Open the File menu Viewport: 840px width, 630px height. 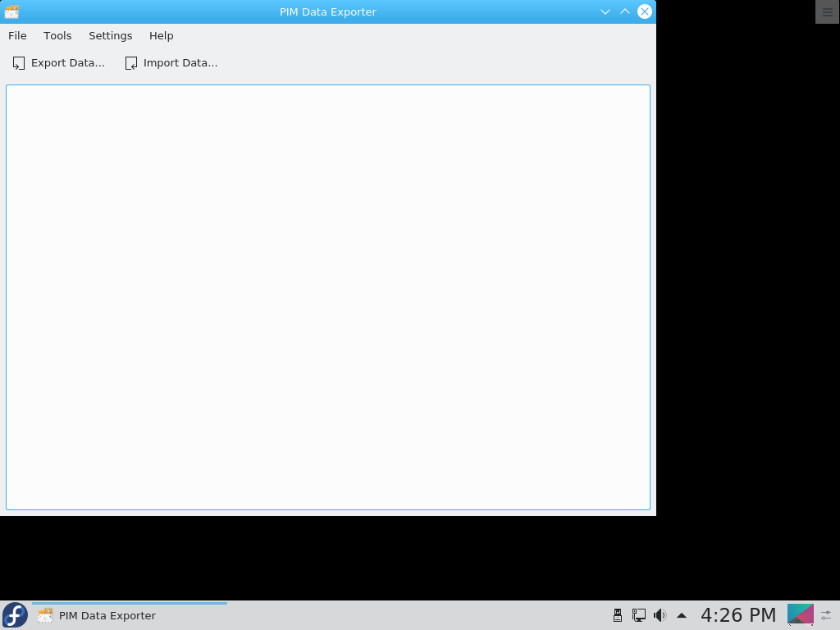[17, 36]
